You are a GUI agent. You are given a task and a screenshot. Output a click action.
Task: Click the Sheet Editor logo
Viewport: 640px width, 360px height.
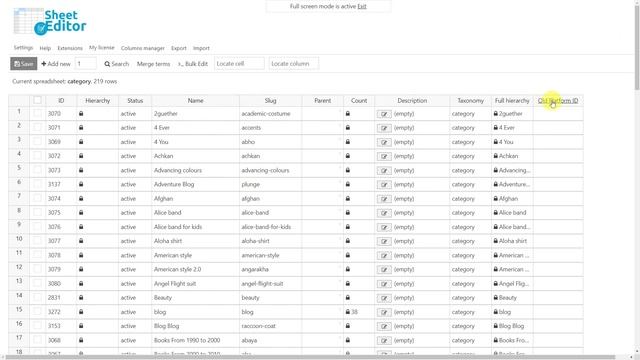50,22
